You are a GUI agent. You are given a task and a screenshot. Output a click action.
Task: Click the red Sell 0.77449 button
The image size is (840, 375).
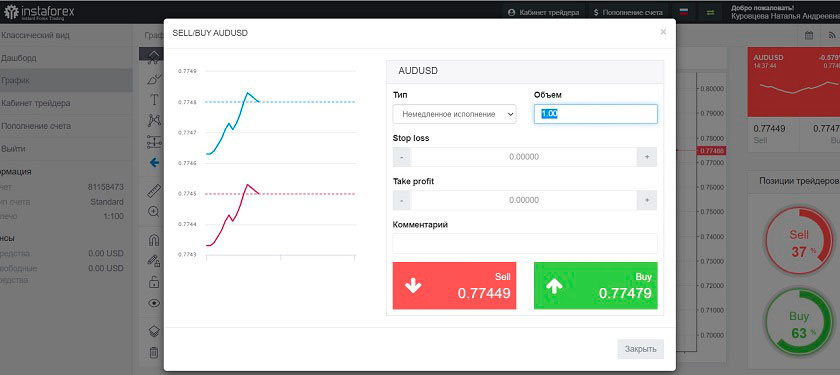coord(454,286)
